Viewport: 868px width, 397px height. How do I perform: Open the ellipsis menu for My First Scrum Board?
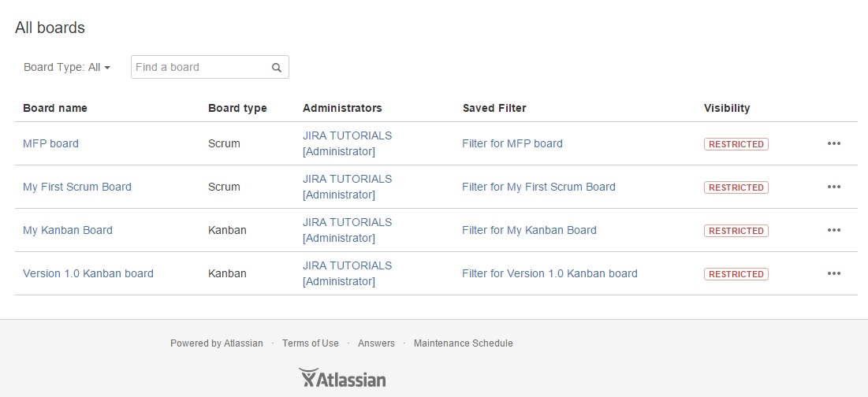point(833,187)
